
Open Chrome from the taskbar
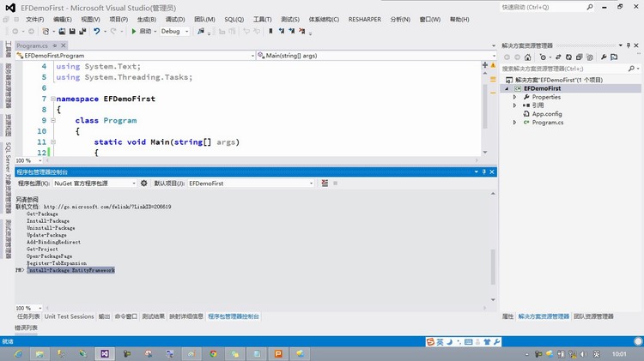(x=213, y=353)
